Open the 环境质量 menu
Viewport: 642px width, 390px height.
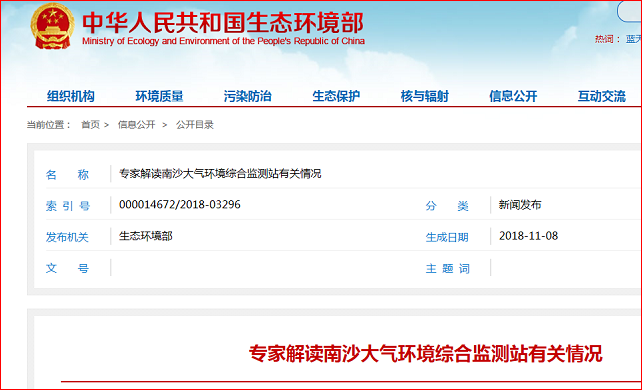point(159,97)
